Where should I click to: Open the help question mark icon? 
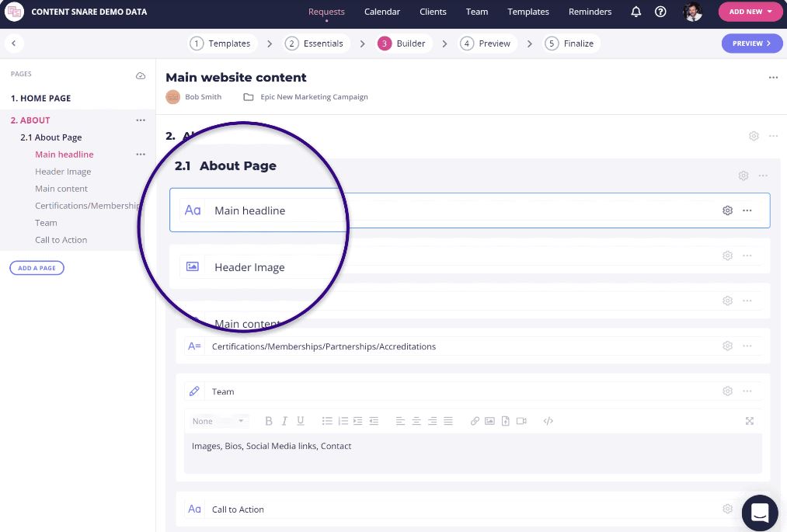[x=660, y=12]
